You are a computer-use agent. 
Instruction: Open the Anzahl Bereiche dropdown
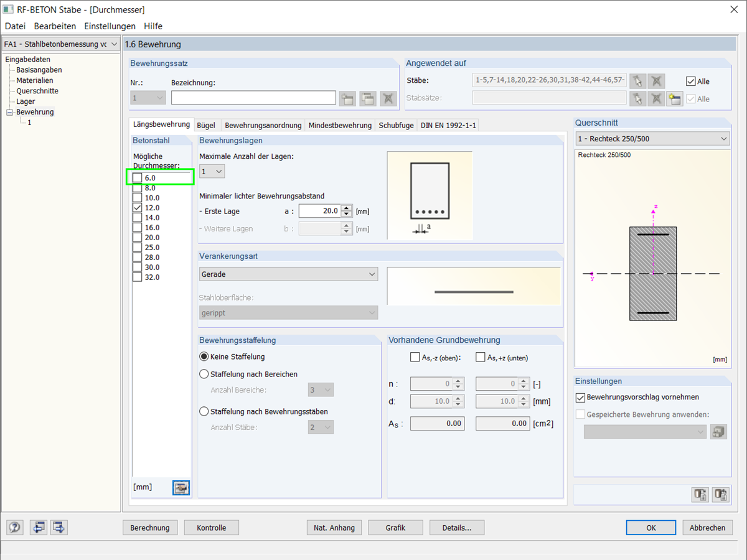(321, 390)
